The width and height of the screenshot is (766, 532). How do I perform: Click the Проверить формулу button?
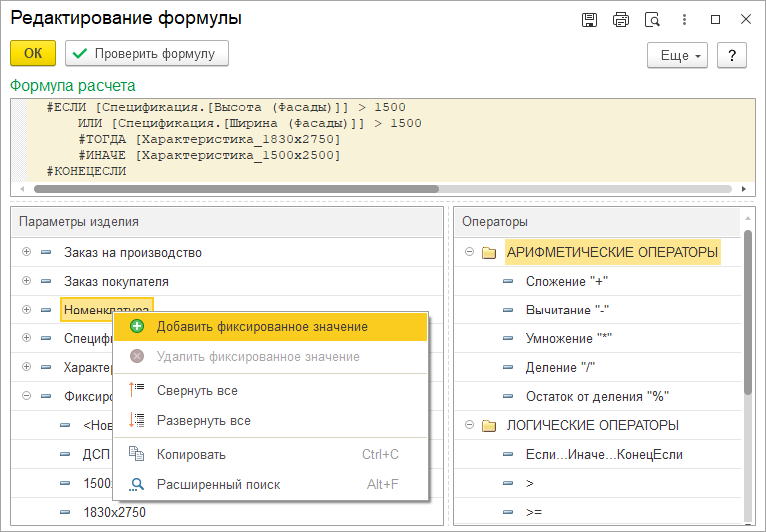click(x=147, y=53)
